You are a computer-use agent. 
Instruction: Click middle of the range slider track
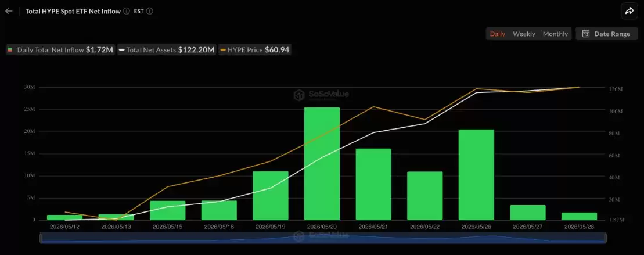click(x=323, y=238)
